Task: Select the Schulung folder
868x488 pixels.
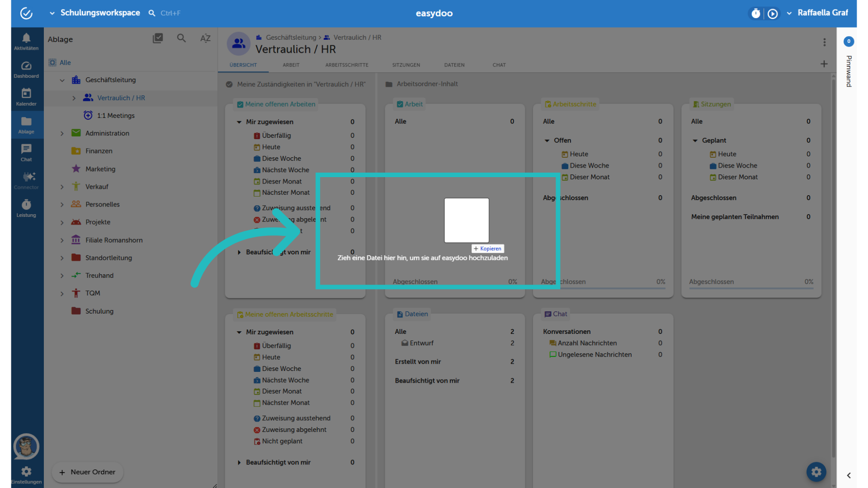Action: [x=99, y=311]
